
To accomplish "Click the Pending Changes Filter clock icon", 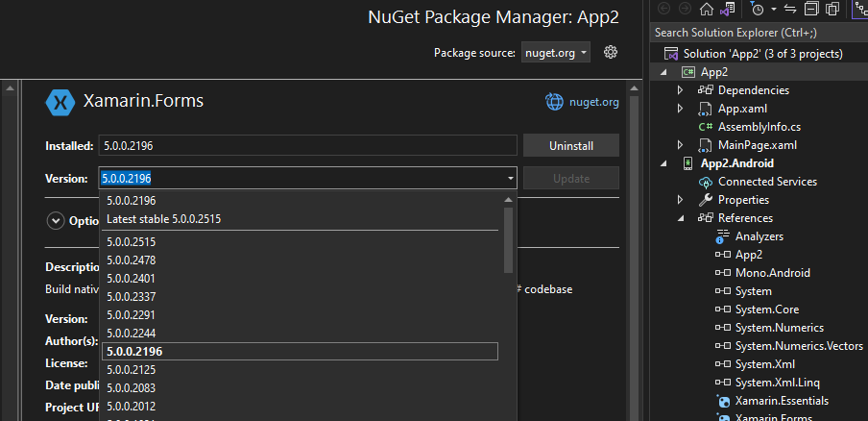I will (x=758, y=10).
